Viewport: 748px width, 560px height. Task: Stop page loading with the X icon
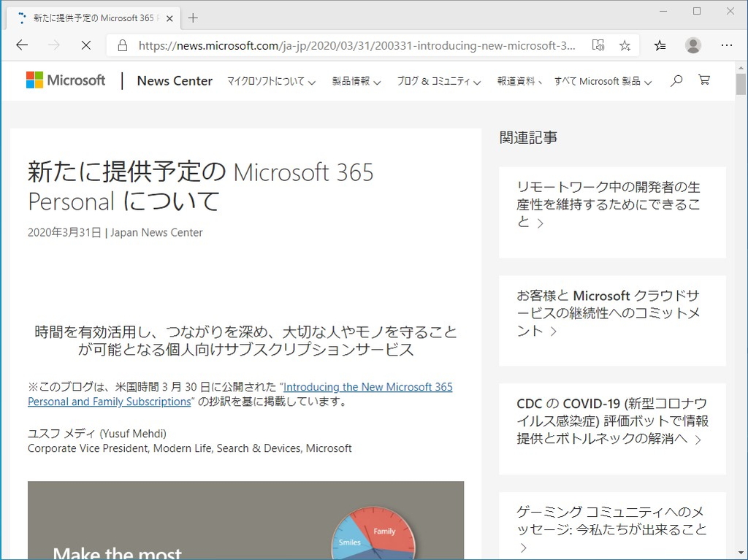85,45
